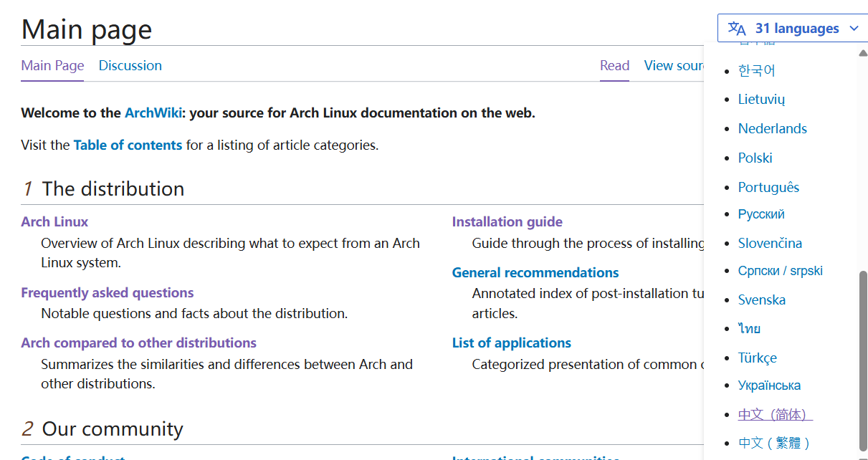This screenshot has height=460, width=868.
Task: Choose Svenska language
Action: [x=762, y=300]
